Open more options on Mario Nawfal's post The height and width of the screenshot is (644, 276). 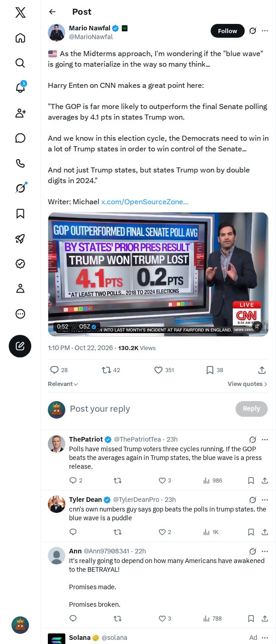265,31
